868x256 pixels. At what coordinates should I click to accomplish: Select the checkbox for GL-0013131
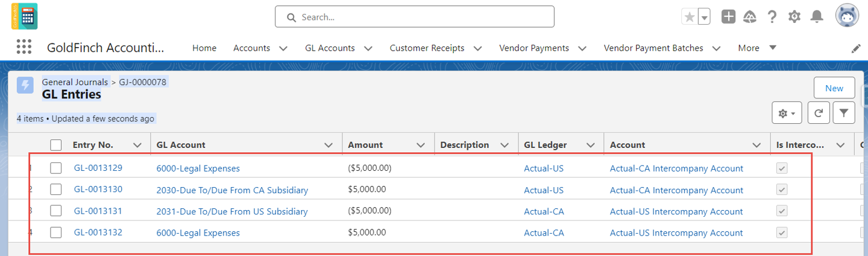pyautogui.click(x=56, y=211)
